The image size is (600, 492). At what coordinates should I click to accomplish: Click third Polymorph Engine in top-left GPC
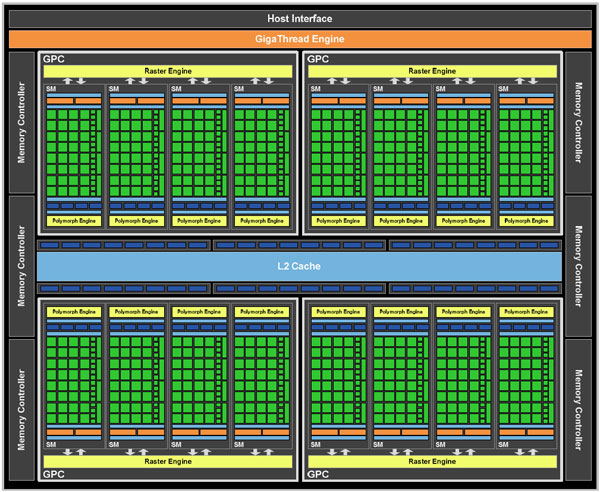(199, 221)
